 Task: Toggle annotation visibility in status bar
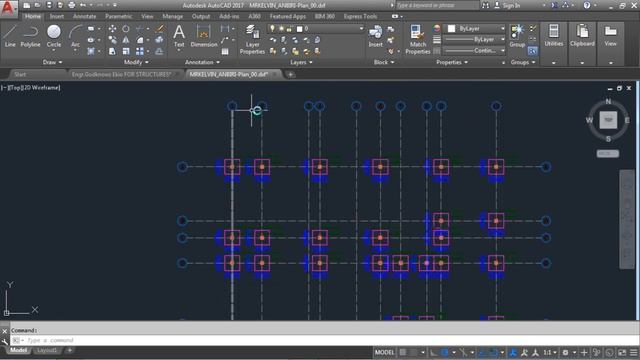pyautogui.click(x=513, y=352)
